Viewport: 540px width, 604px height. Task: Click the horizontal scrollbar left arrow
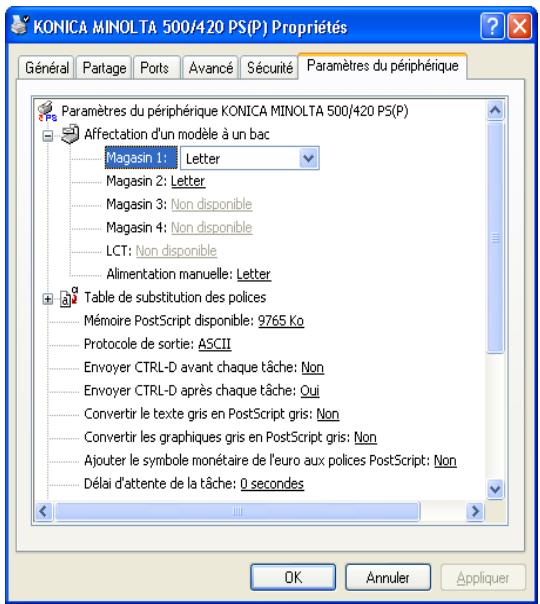[x=44, y=512]
